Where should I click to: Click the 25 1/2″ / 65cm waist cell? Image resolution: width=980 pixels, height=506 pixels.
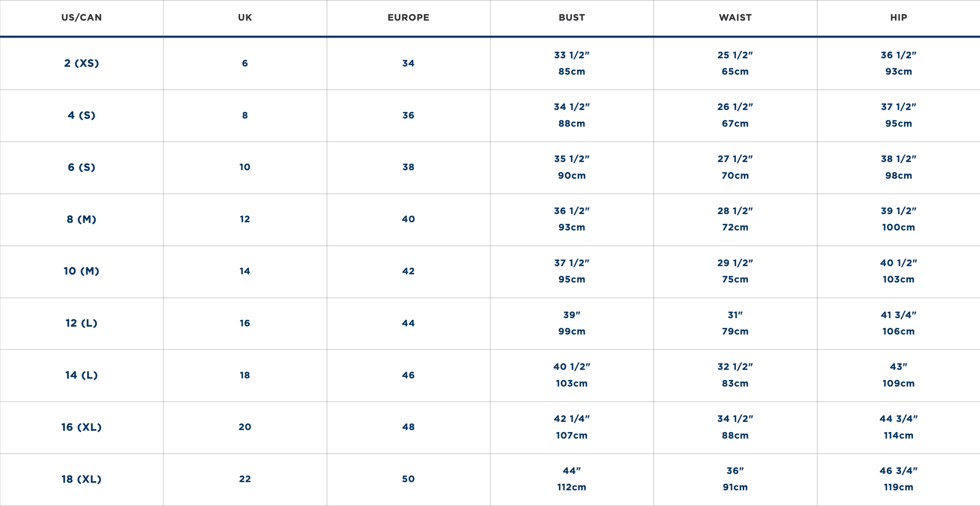coord(735,63)
